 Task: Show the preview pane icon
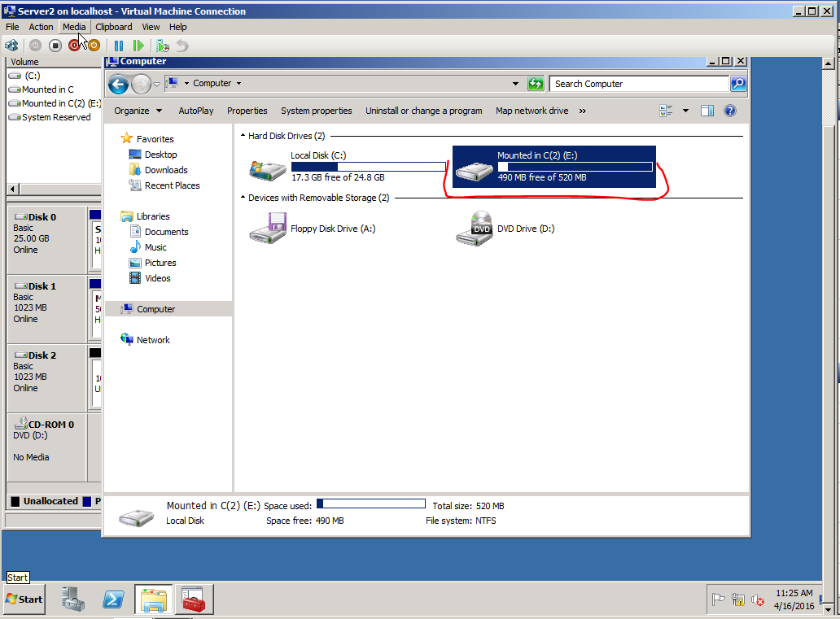point(707,111)
